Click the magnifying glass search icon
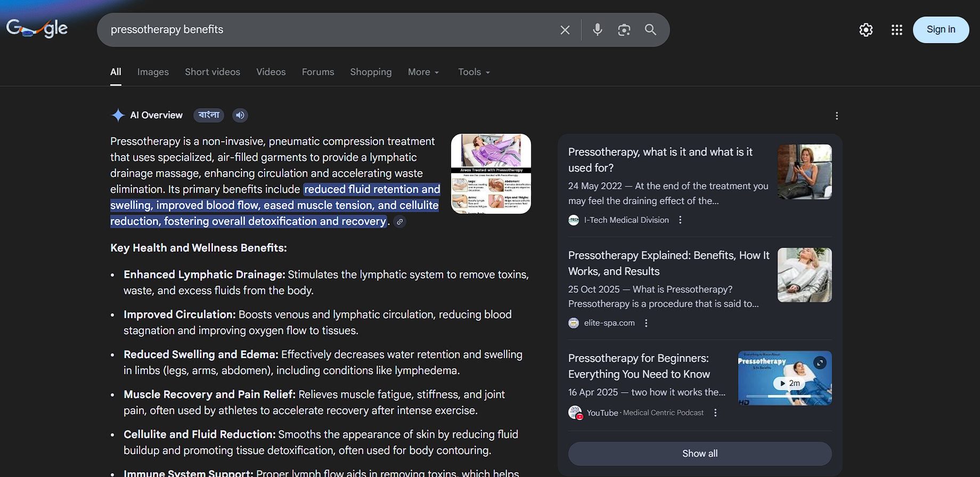The width and height of the screenshot is (980, 477). 650,30
